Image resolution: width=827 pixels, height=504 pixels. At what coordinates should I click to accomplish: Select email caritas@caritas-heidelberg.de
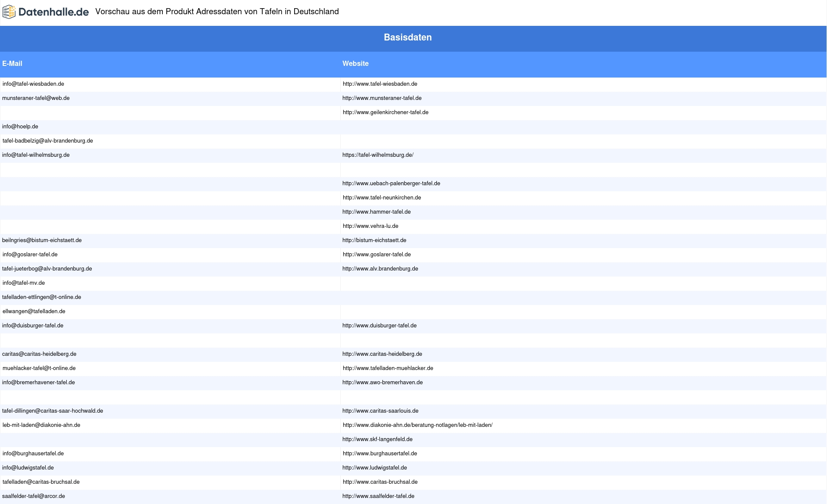(39, 354)
